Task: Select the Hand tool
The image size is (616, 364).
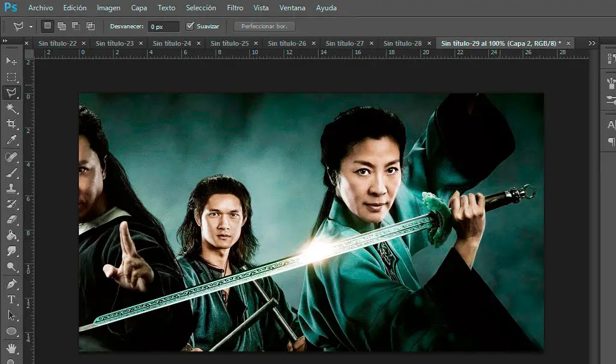Action: [x=11, y=347]
